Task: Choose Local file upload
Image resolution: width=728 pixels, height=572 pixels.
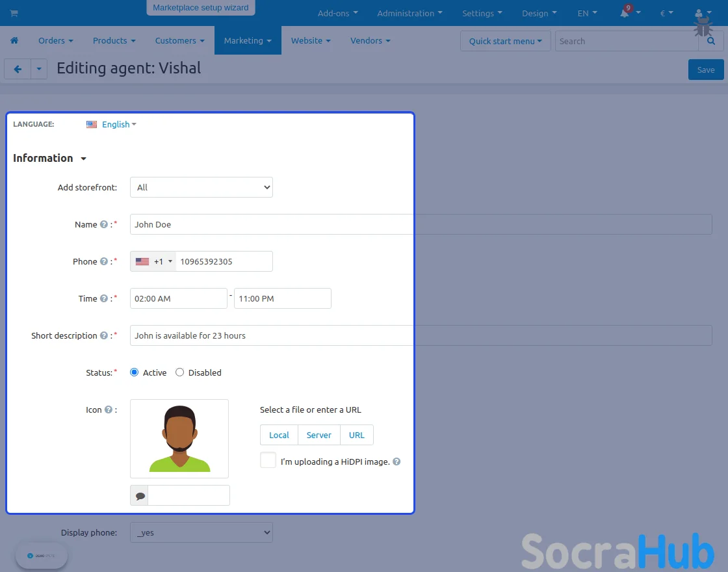Action: point(279,435)
